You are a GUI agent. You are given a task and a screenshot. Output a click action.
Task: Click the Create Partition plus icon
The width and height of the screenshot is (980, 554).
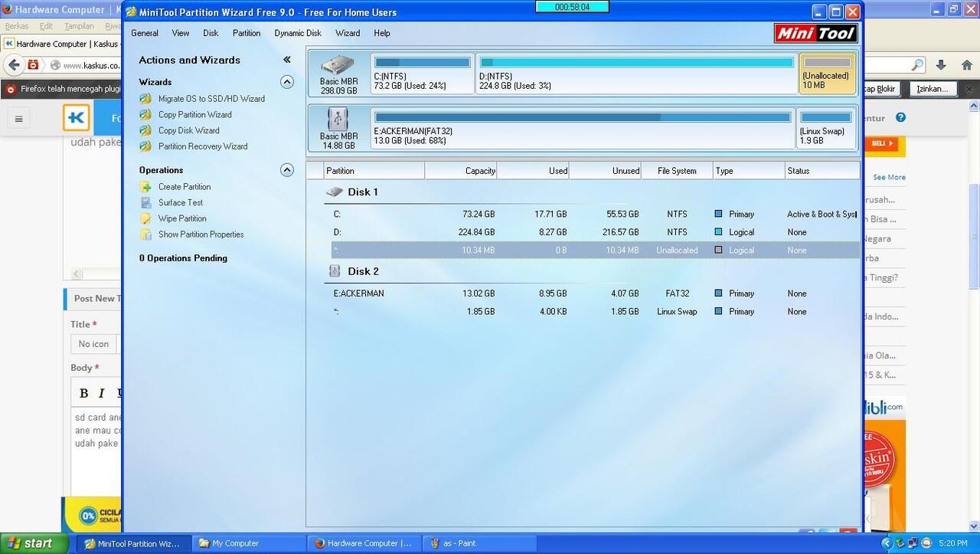145,187
